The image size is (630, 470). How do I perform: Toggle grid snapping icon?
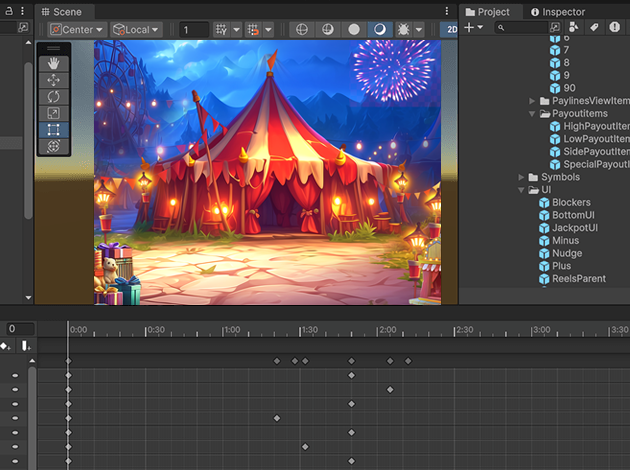coord(254,29)
